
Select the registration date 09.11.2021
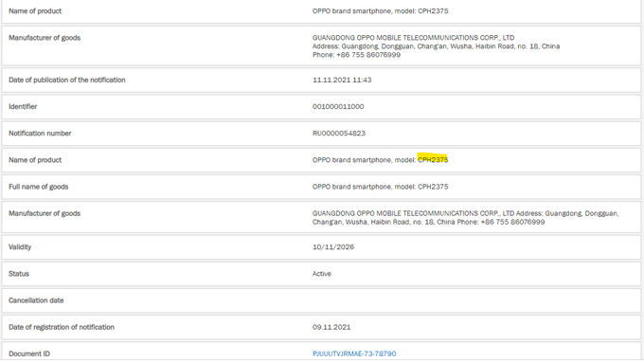click(331, 328)
